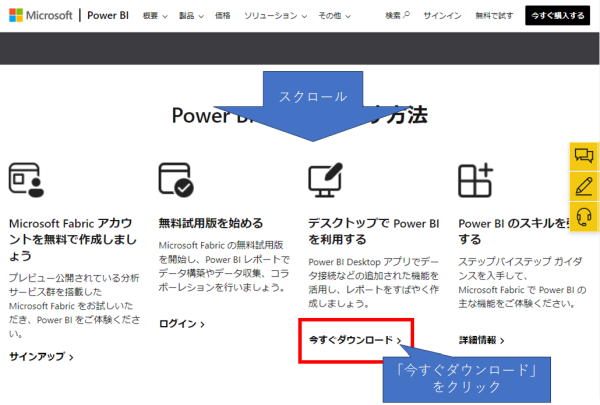
Task: Click the free trial checkmark window icon
Action: (177, 179)
